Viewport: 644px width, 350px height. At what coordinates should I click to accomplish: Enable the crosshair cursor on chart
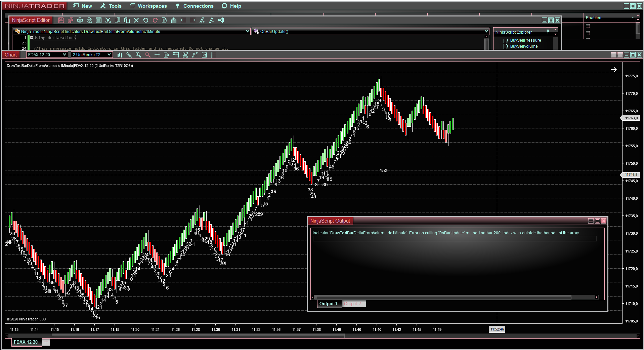coord(157,55)
